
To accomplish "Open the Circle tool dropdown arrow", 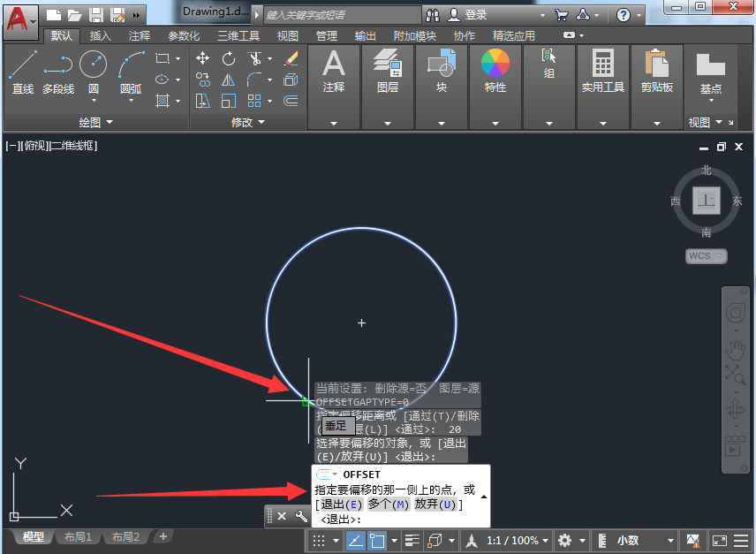I will click(94, 101).
